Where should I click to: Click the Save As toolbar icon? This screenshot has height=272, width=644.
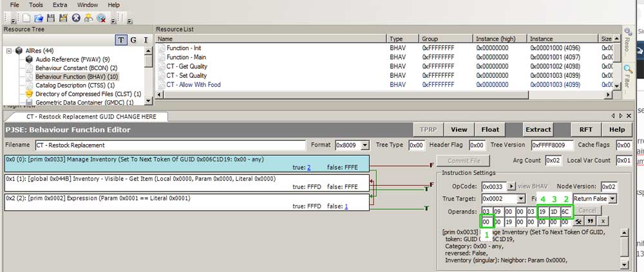pyautogui.click(x=63, y=18)
